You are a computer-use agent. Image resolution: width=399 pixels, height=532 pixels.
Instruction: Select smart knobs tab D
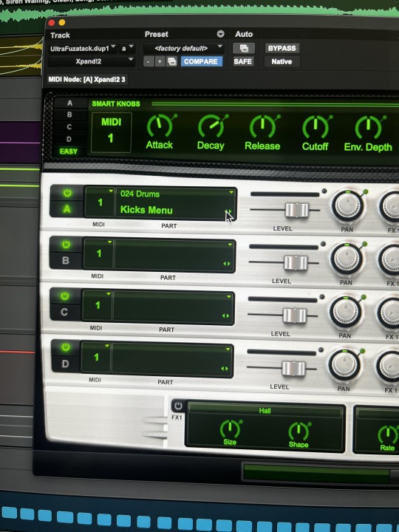tap(69, 139)
